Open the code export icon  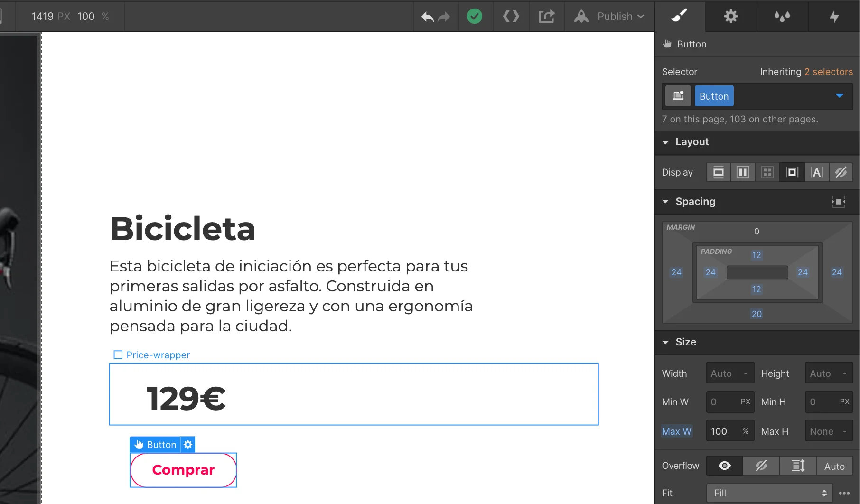point(511,17)
